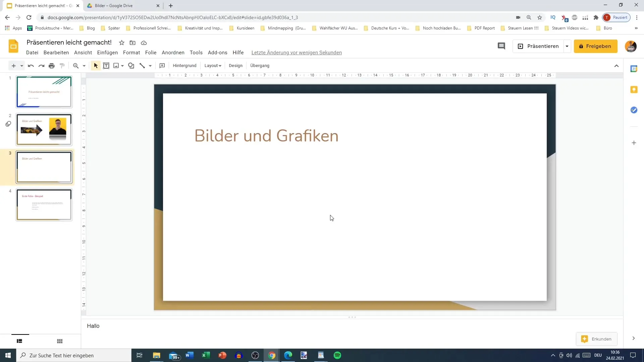Star the presentation document
Image resolution: width=644 pixels, height=362 pixels.
click(122, 43)
